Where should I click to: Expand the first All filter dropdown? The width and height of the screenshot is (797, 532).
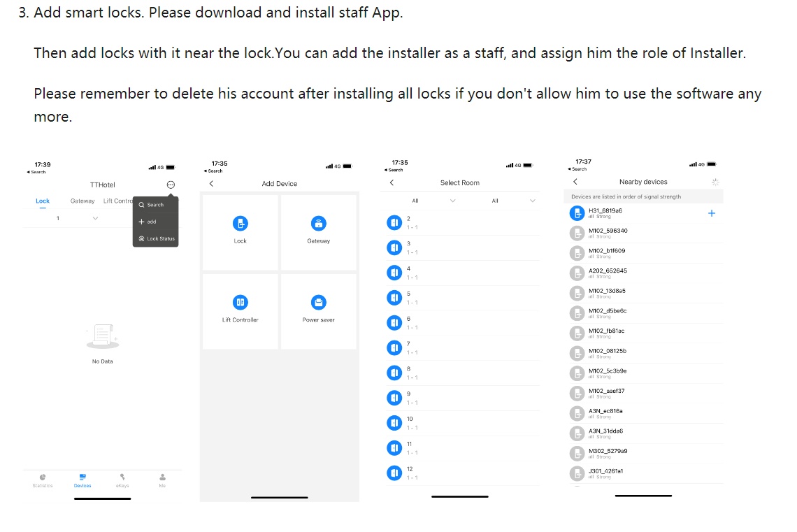click(452, 201)
